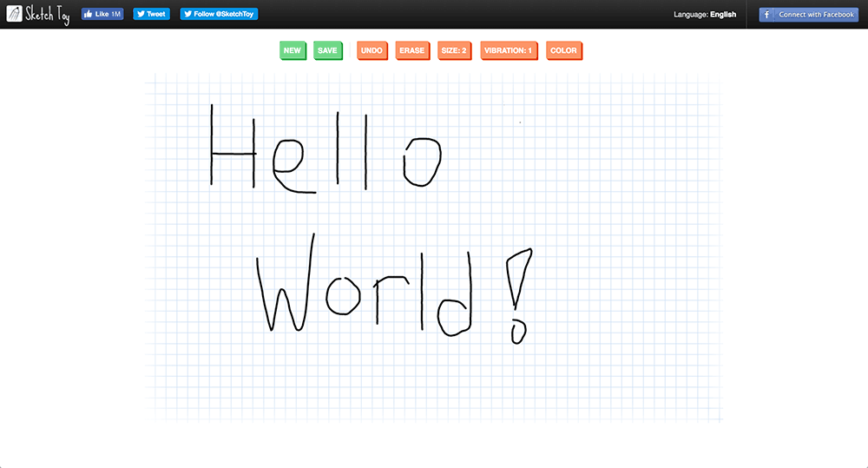
Task: Like Sketch Toy on Facebook
Action: pyautogui.click(x=102, y=14)
